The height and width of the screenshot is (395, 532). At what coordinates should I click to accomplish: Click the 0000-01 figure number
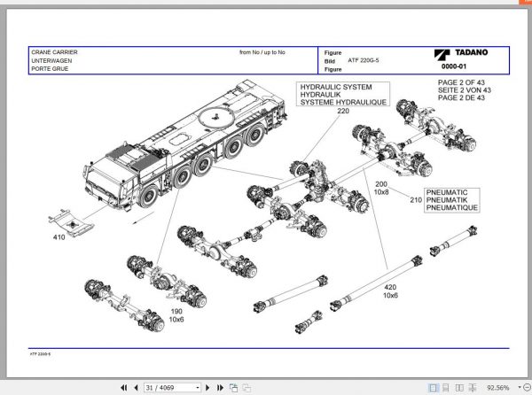(454, 66)
